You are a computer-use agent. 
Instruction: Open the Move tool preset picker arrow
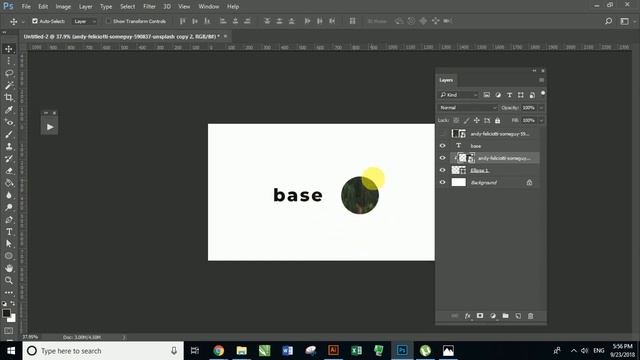(23, 21)
